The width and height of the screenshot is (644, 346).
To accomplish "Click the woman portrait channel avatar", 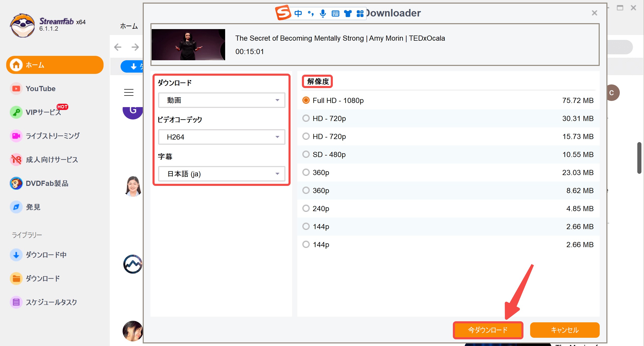I will click(x=133, y=186).
